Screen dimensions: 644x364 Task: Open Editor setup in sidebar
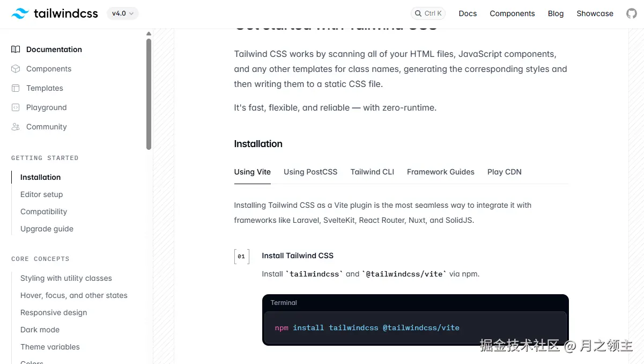41,194
